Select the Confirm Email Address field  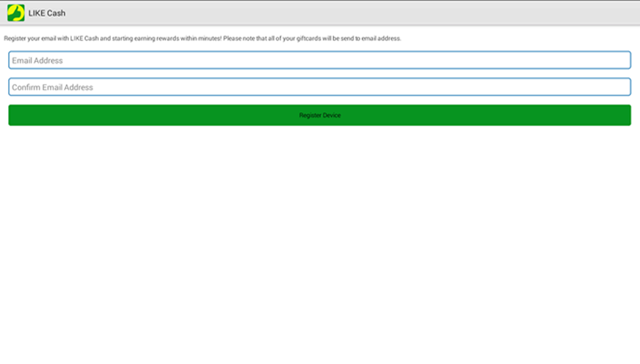pos(319,87)
